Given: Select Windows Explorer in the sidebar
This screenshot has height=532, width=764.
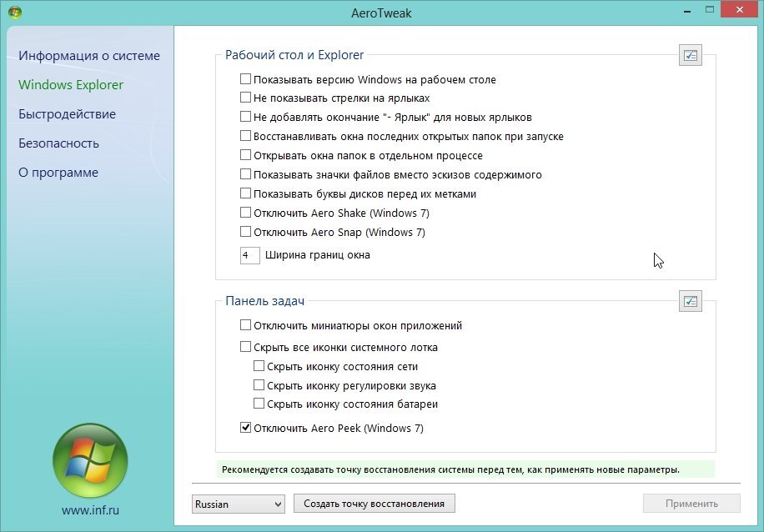Looking at the screenshot, I should [x=71, y=85].
